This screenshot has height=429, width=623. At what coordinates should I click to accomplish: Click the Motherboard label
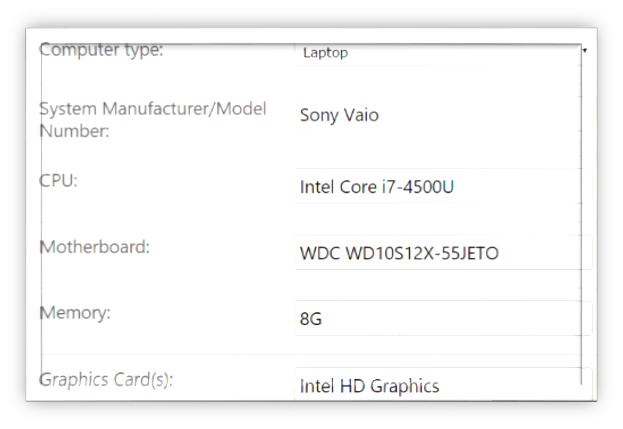coord(95,247)
